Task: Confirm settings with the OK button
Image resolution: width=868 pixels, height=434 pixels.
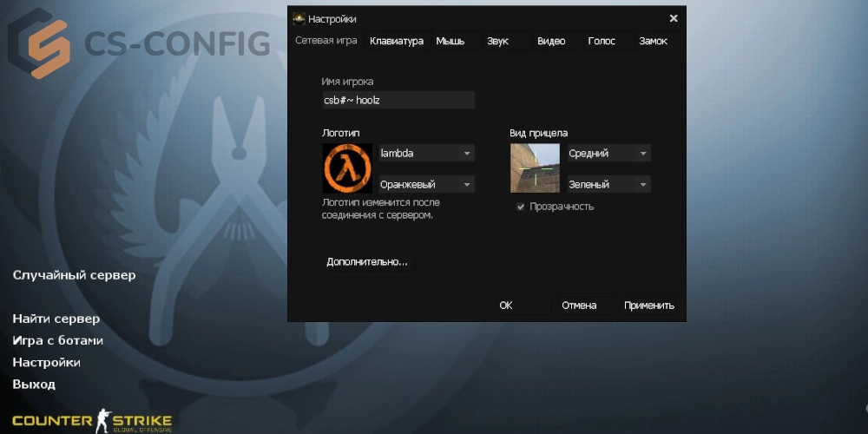Action: click(x=523, y=306)
